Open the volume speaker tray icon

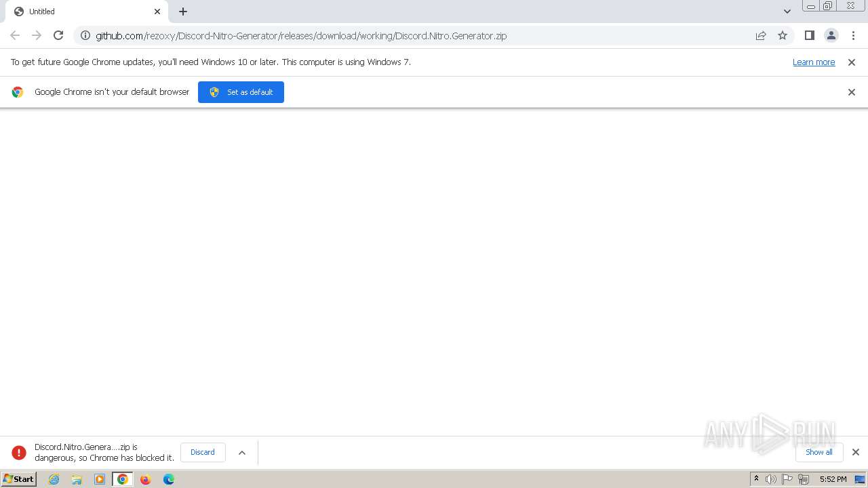tap(771, 479)
